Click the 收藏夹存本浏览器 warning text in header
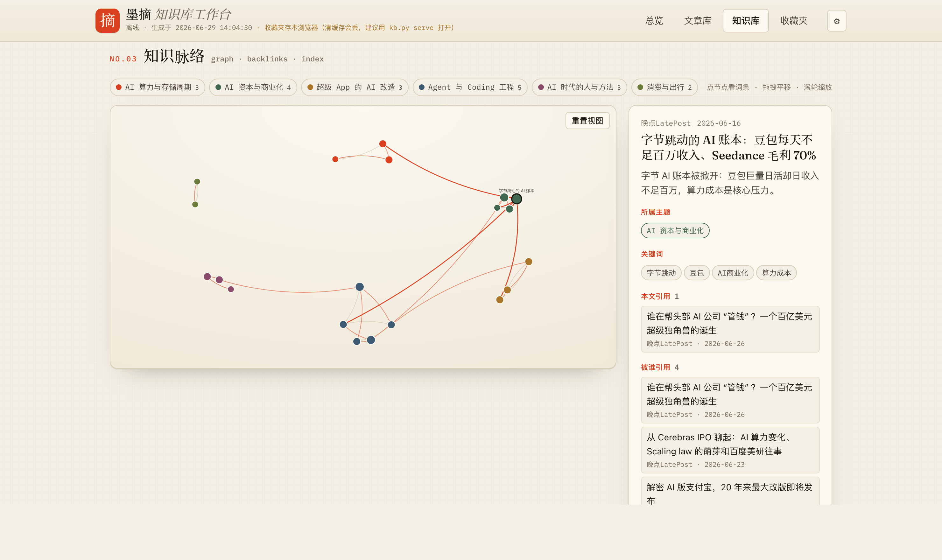This screenshot has height=560, width=942. (x=359, y=28)
